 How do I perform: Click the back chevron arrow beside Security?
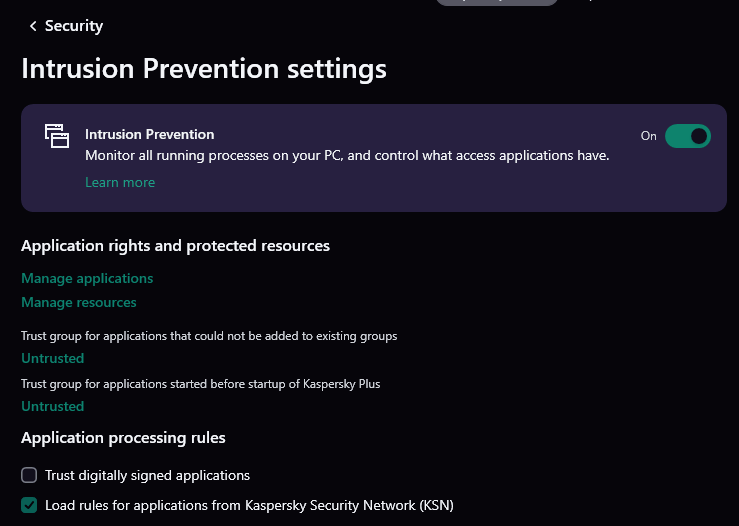coord(33,26)
